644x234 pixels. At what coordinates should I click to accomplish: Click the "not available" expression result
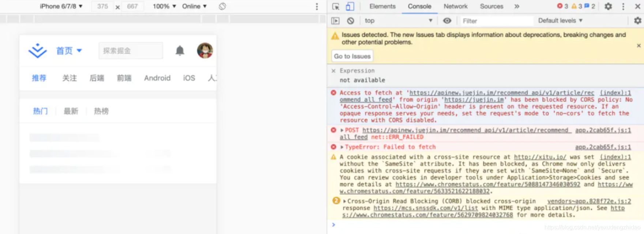point(362,80)
